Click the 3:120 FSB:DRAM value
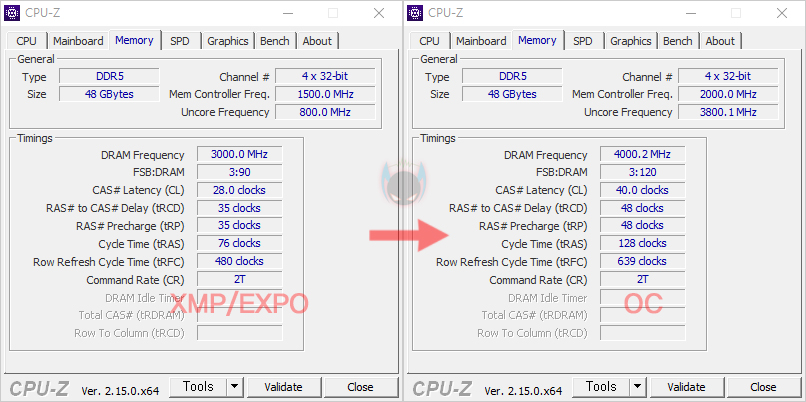The height and width of the screenshot is (402, 806). (643, 172)
